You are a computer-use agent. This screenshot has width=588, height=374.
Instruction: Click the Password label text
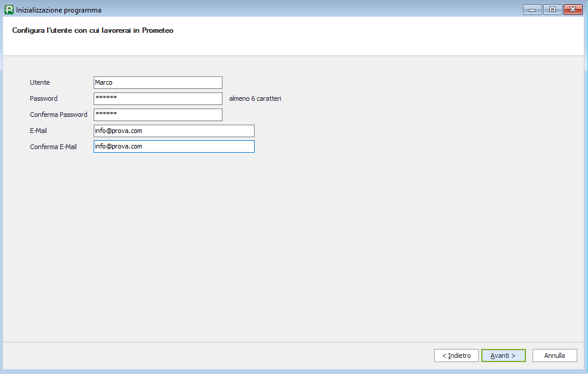(44, 98)
